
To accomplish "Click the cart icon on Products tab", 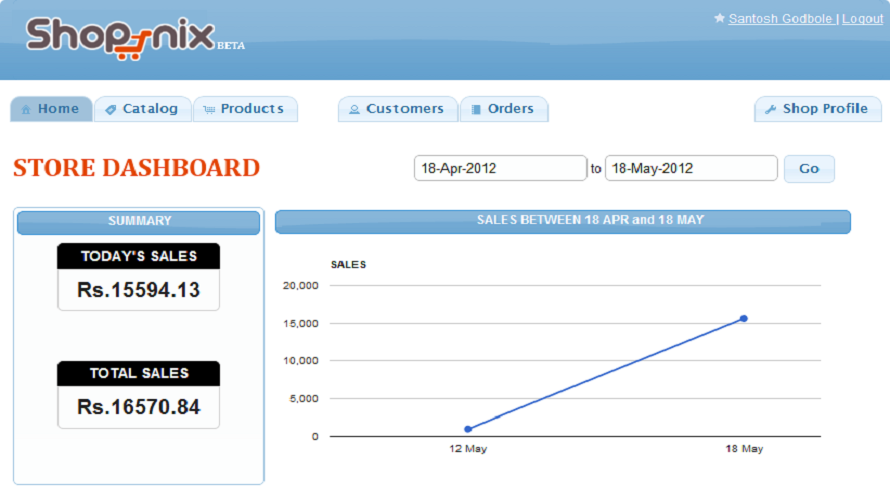I will (209, 110).
